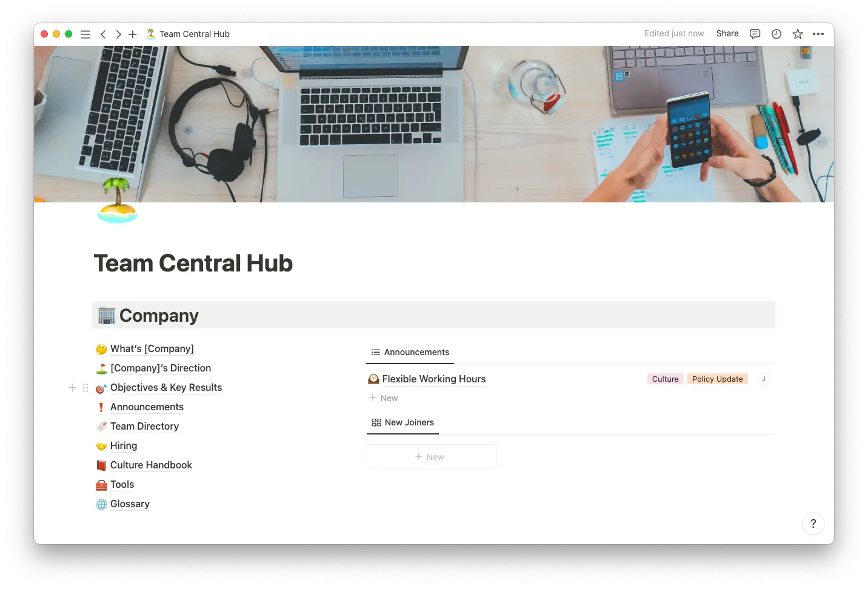Add a new page with plus icon
This screenshot has height=589, width=868.
click(133, 35)
